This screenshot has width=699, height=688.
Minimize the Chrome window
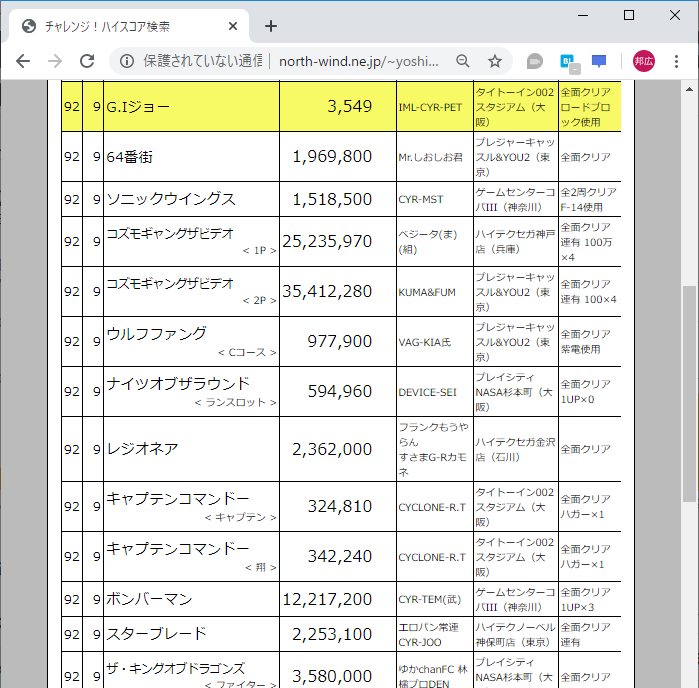583,15
